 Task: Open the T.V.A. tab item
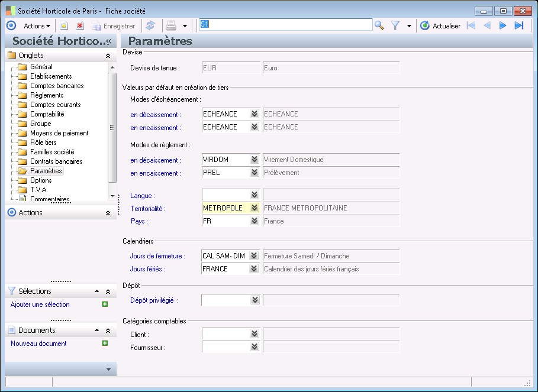(38, 190)
